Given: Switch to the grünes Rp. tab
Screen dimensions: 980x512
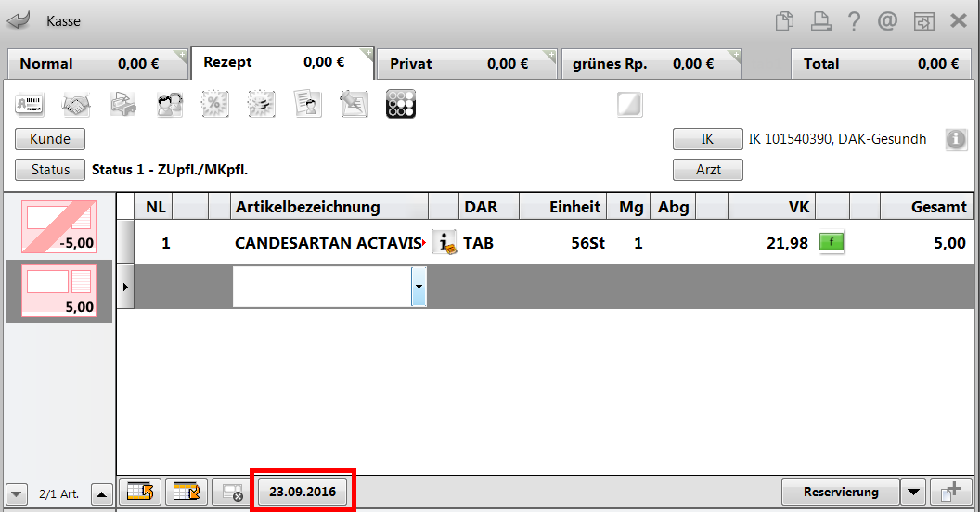Looking at the screenshot, I should click(x=651, y=64).
